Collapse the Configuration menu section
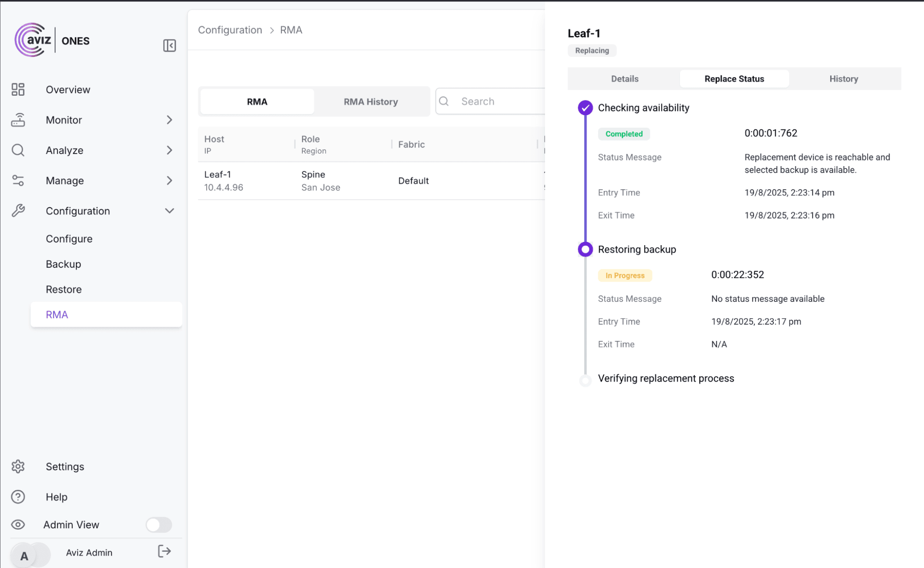The height and width of the screenshot is (568, 924). coord(170,210)
